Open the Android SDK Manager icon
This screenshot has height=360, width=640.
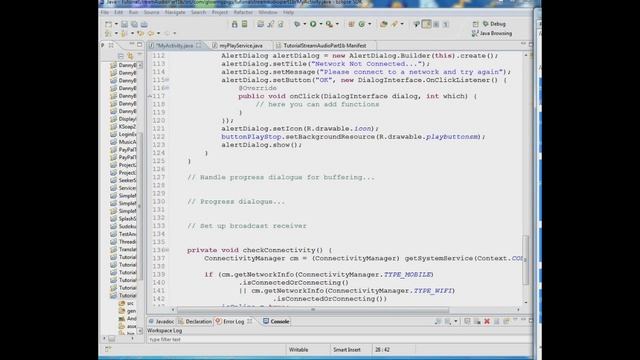pos(235,24)
